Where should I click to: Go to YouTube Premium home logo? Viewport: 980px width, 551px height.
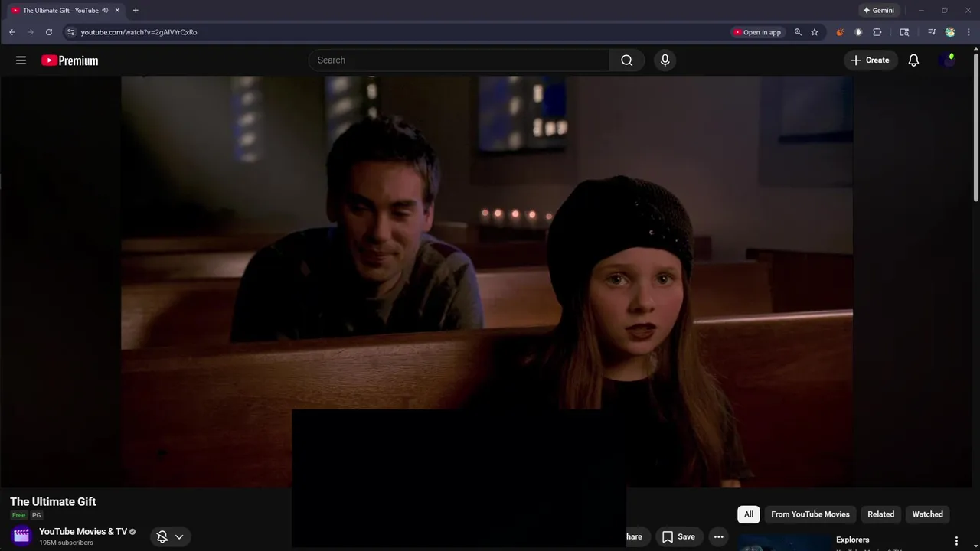pos(70,60)
